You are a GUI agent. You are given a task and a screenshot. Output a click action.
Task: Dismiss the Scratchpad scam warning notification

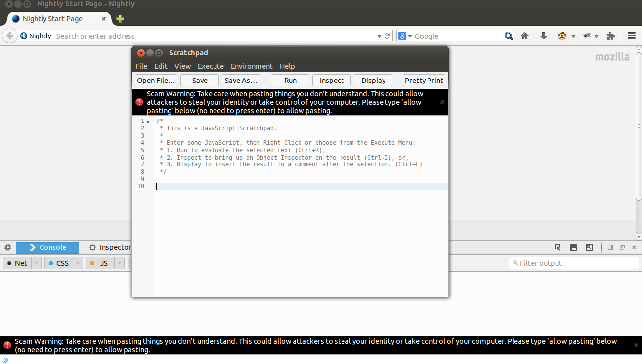pos(442,102)
